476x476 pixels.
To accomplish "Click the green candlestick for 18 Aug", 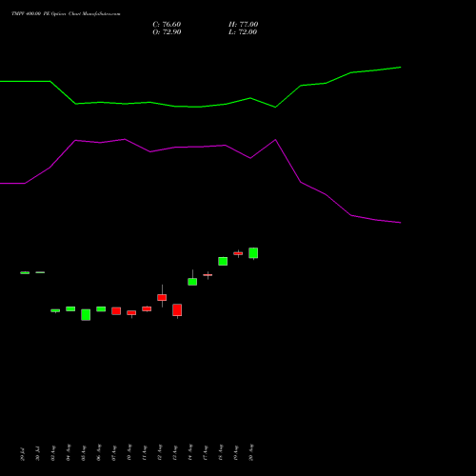I will (223, 261).
